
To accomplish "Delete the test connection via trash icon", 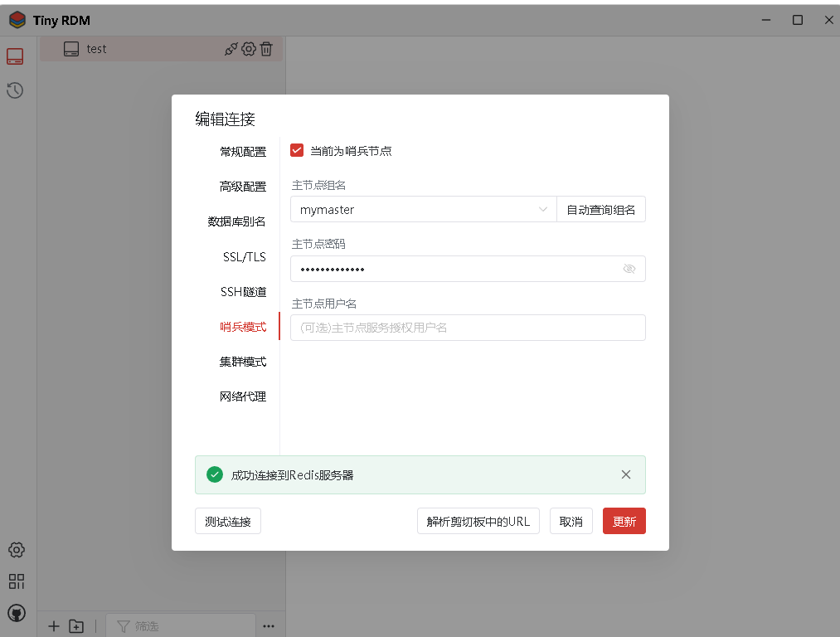I will point(265,49).
